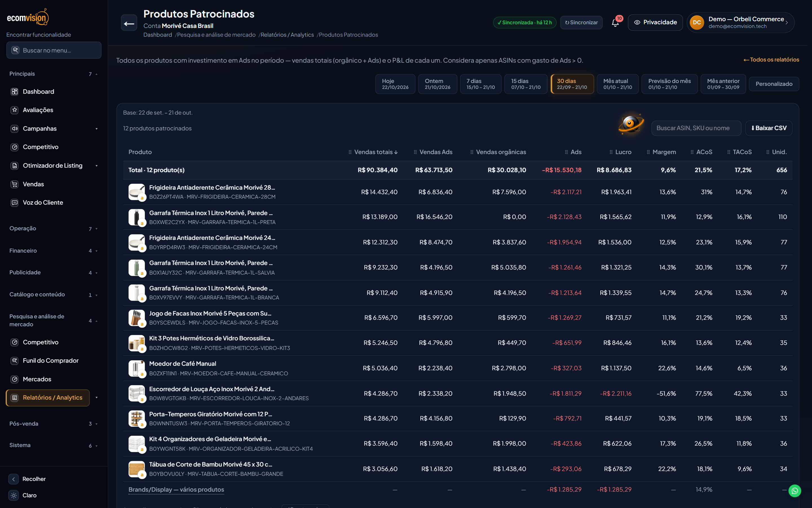The width and height of the screenshot is (812, 508).
Task: Click the Recolher collapse sidebar icon
Action: 14,479
